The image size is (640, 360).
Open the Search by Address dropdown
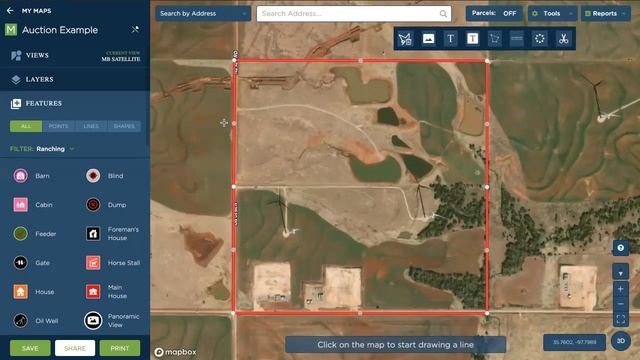coord(203,13)
